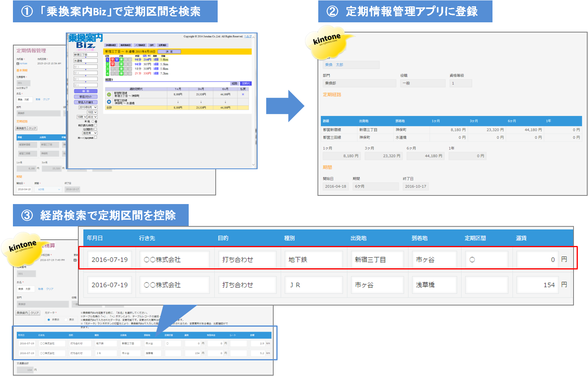Click the 終了日 2016-10-17 value in kintone
Screen dimensions: 588x376
click(x=416, y=186)
